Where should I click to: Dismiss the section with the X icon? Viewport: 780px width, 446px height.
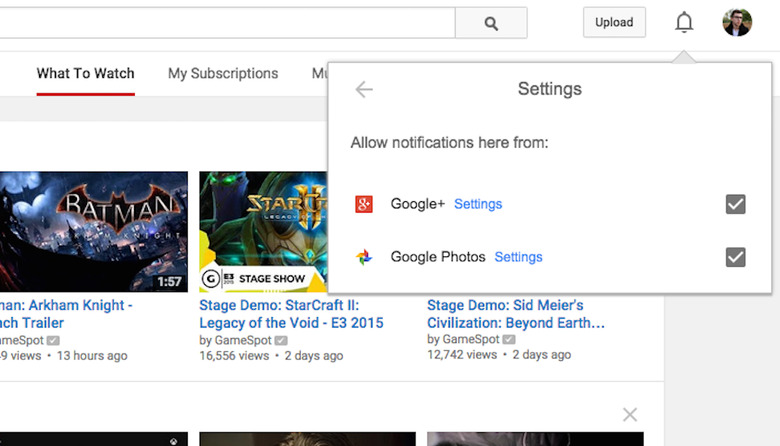(629, 414)
